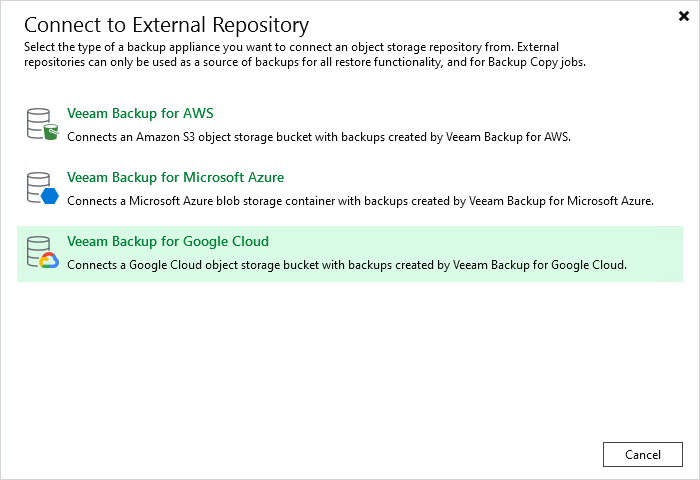
Task: Click the multicolored Google Cloud logo
Action: click(x=49, y=260)
